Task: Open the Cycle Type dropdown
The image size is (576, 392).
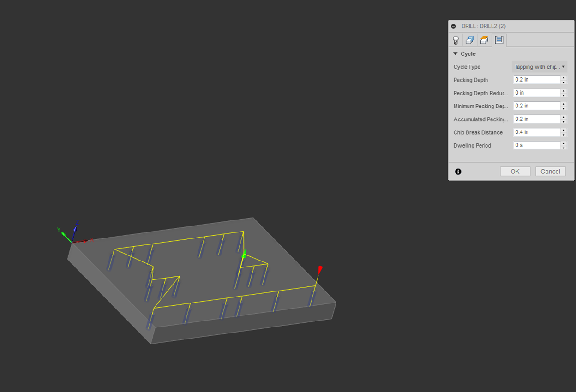Action: tap(540, 67)
